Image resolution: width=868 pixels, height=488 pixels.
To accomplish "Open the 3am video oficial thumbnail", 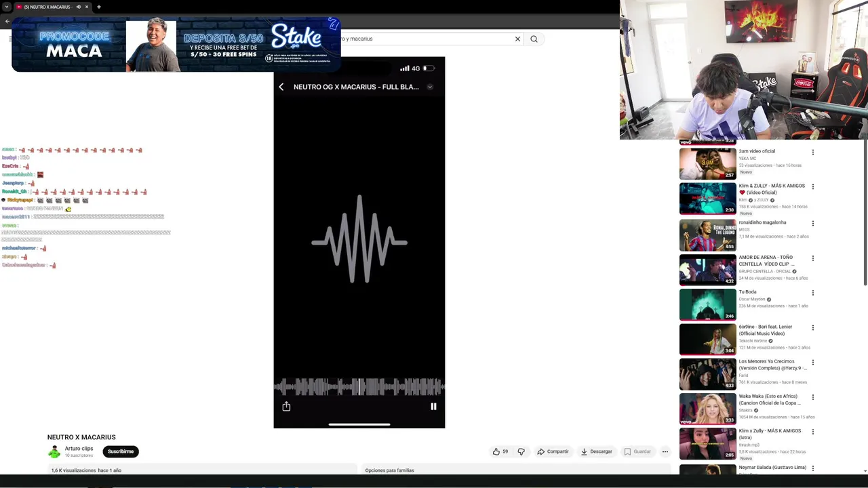I will click(x=707, y=163).
